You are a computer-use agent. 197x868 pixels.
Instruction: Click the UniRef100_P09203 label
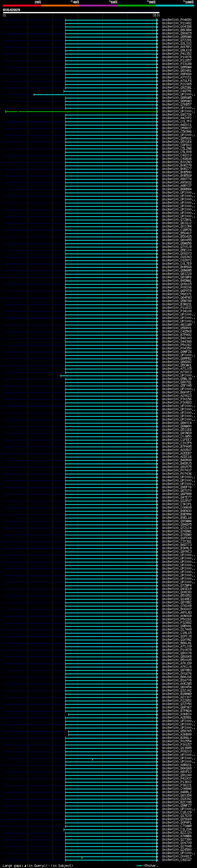coord(176,751)
